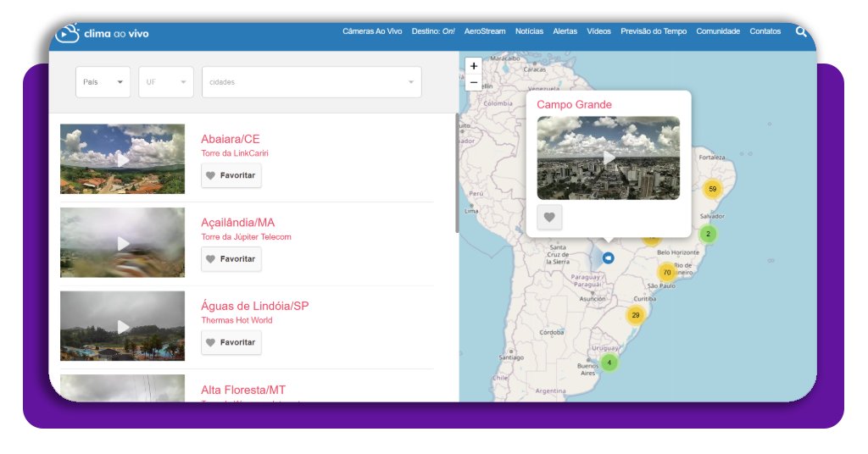Favoritar the Abaiara/CE camera
Screen dimensions: 868x454
pos(231,175)
